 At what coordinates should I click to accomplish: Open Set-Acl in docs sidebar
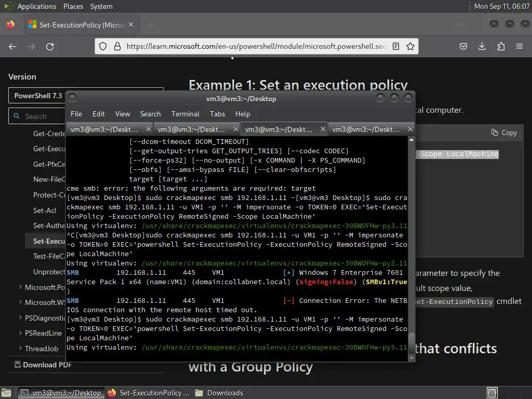(45, 210)
